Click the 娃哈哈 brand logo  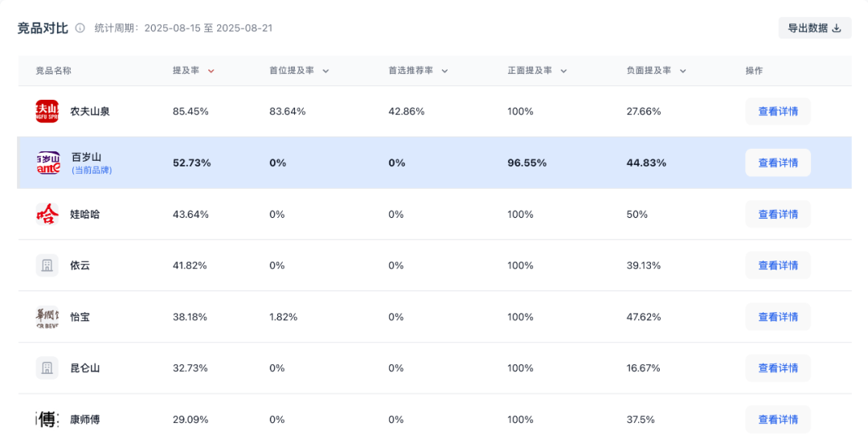click(x=47, y=214)
